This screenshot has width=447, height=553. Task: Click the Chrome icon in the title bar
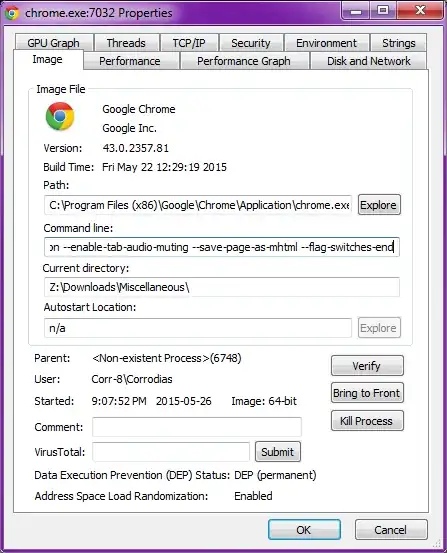point(12,13)
